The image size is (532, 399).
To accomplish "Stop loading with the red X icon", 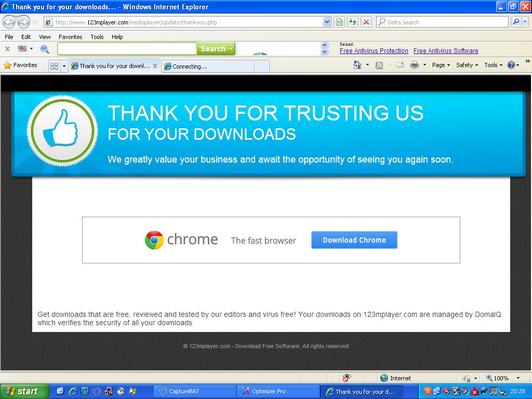I will click(366, 22).
